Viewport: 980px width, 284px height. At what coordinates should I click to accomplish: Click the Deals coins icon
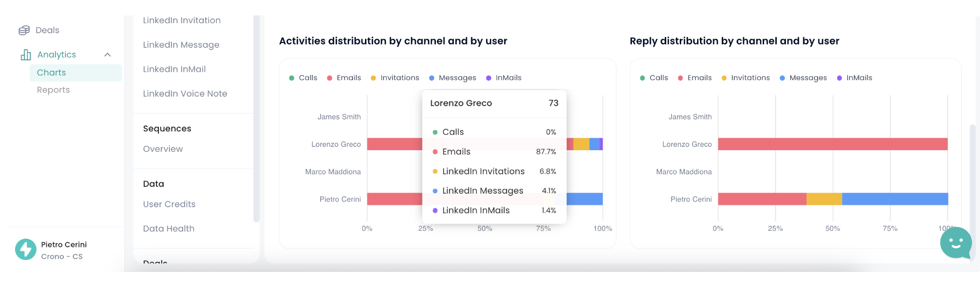point(24,30)
